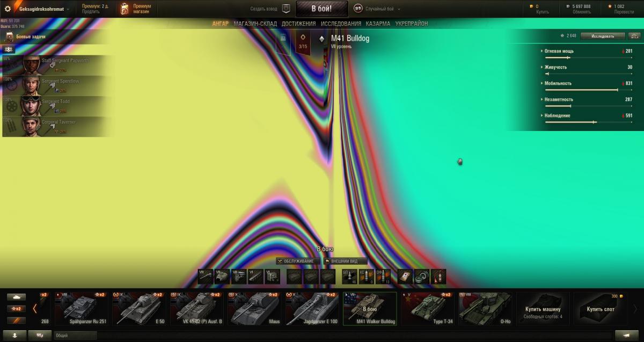
Task: Select the fire extinguisher consumable
Action: click(x=438, y=276)
